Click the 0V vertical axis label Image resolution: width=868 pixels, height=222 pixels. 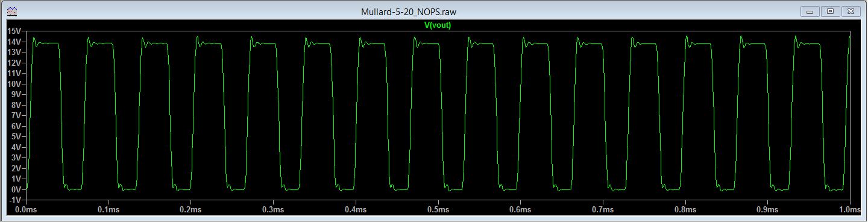(16, 189)
